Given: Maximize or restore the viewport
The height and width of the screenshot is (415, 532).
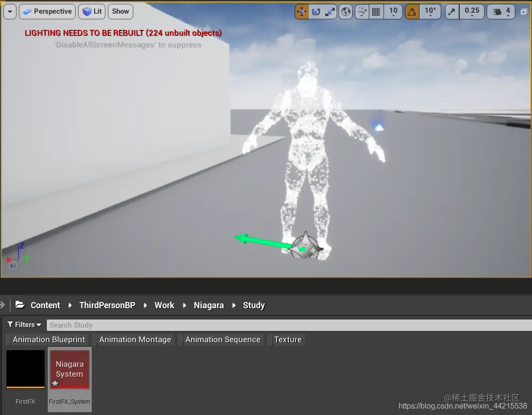Looking at the screenshot, I should pyautogui.click(x=523, y=12).
